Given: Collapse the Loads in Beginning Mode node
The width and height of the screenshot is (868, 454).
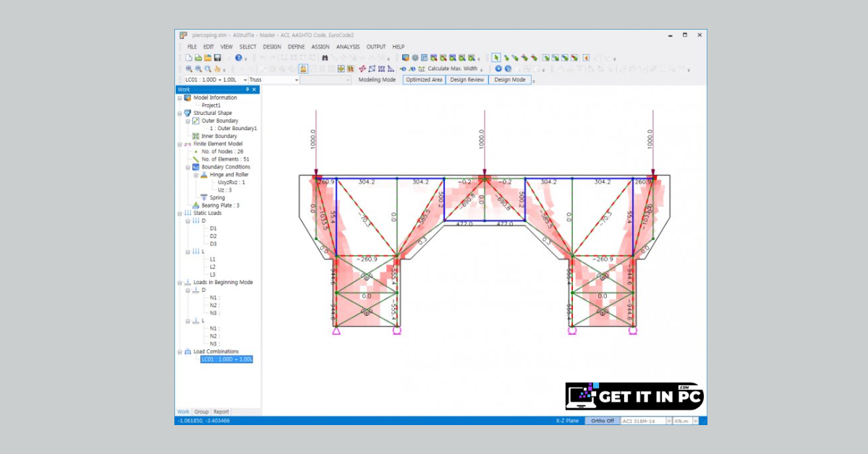Looking at the screenshot, I should 179,282.
